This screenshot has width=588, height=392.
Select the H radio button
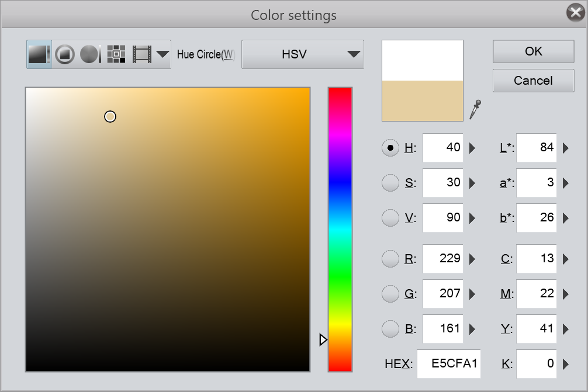(x=390, y=148)
